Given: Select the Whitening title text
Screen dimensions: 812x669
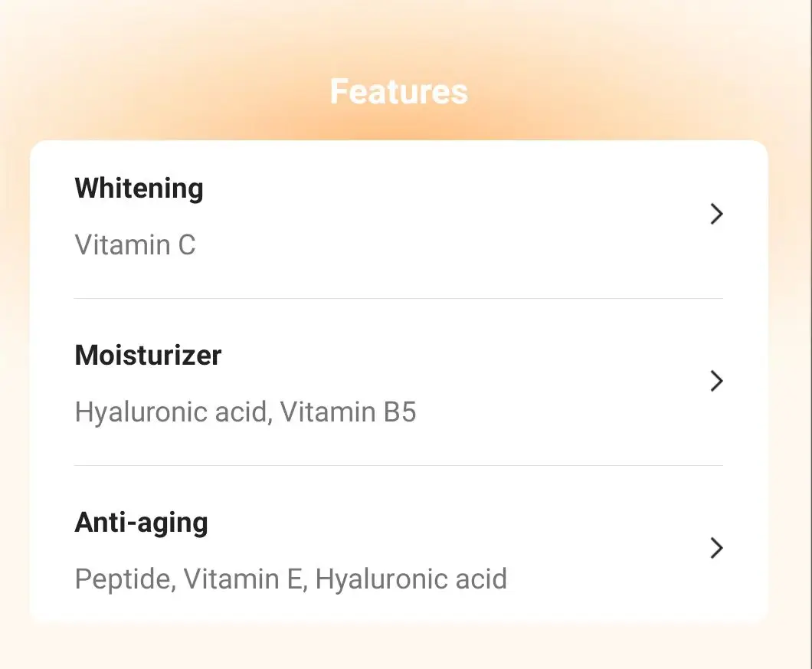Looking at the screenshot, I should pos(139,189).
